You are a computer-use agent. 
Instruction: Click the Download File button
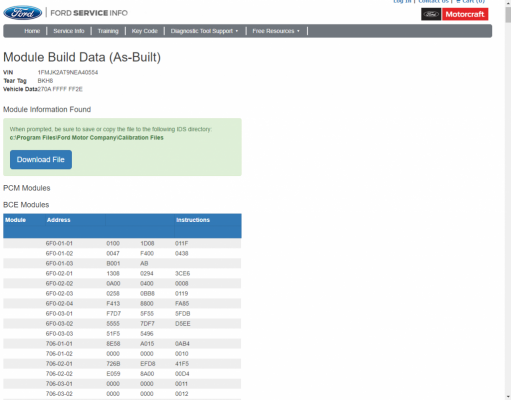tap(41, 160)
